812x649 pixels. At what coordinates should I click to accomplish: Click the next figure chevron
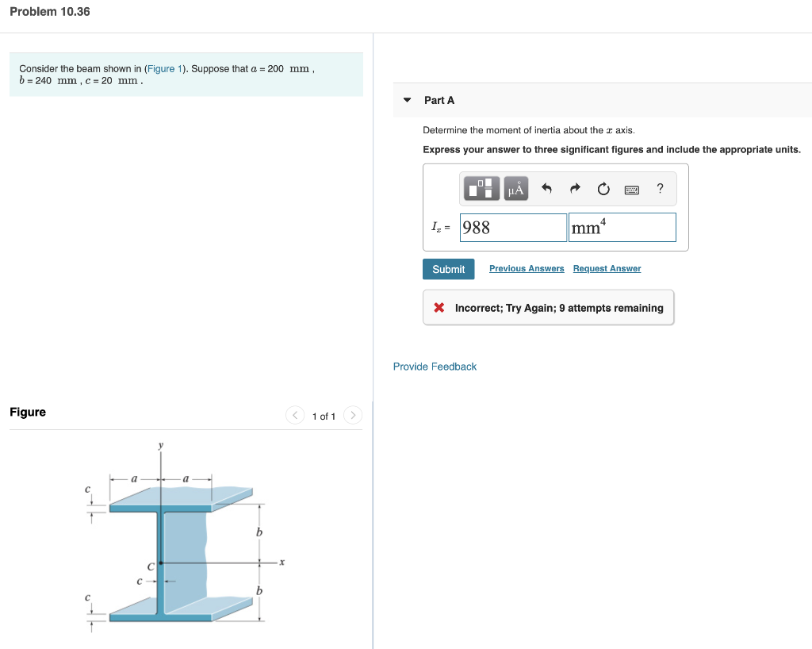click(x=353, y=415)
